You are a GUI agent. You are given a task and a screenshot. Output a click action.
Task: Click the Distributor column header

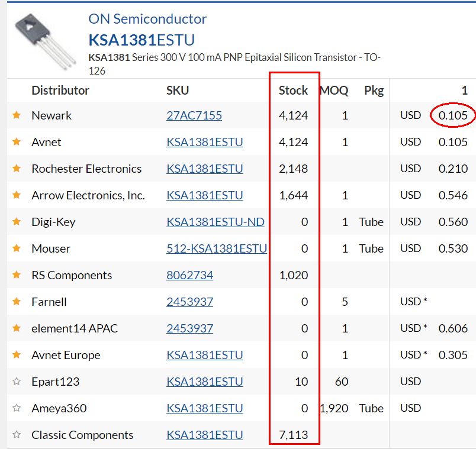(60, 91)
